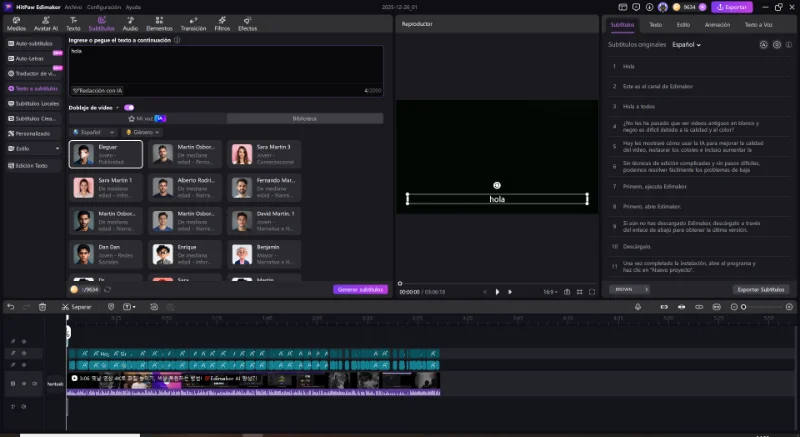Open the Español voice language dropdown

click(x=93, y=132)
